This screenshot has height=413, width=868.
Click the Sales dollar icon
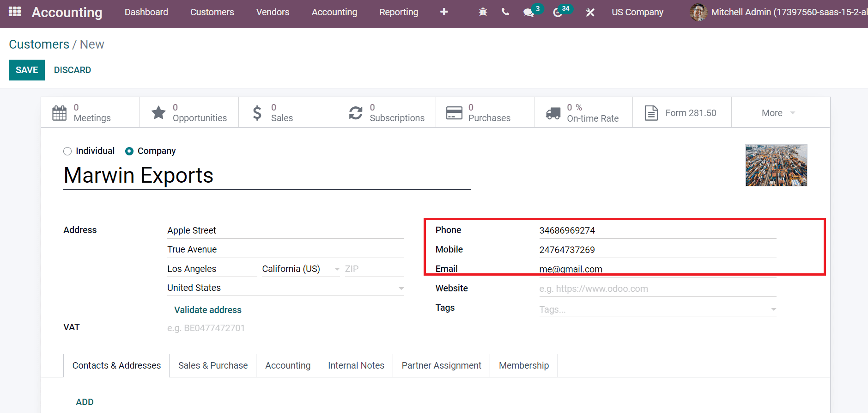coord(257,113)
